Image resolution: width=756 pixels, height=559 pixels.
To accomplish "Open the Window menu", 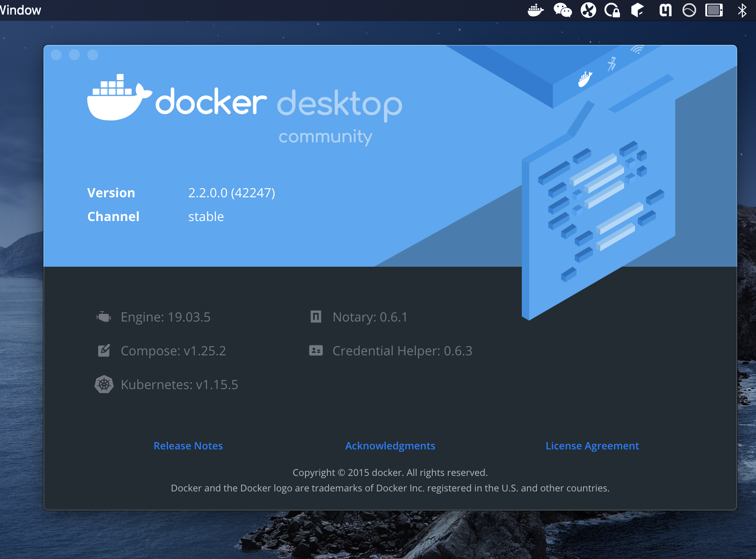I will (x=20, y=10).
